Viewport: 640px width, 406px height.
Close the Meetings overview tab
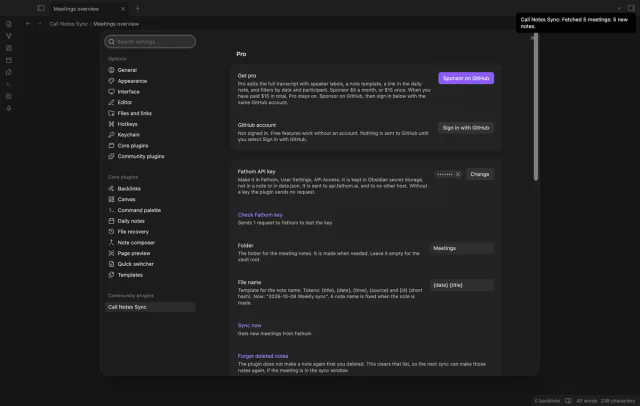pyautogui.click(x=123, y=9)
